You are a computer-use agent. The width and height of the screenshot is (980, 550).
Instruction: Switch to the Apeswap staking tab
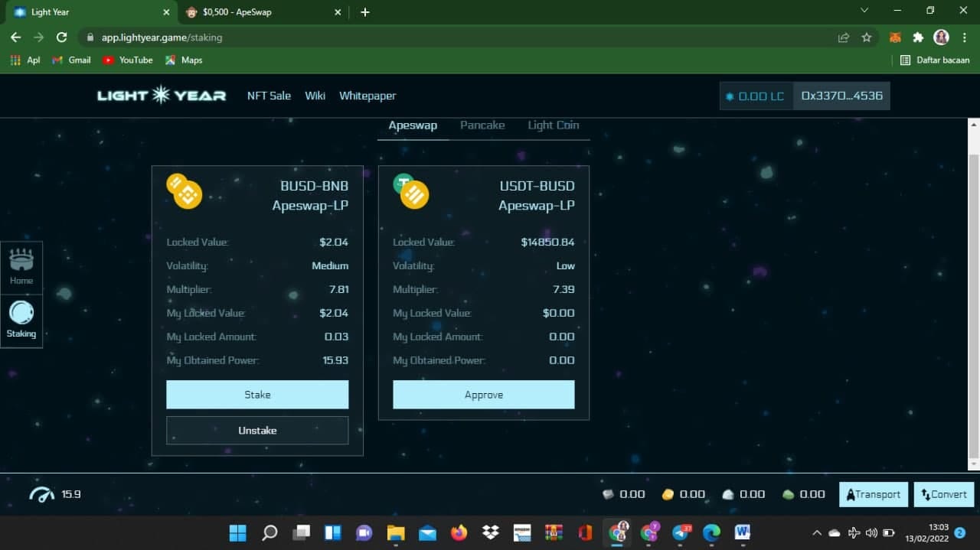[x=413, y=125]
